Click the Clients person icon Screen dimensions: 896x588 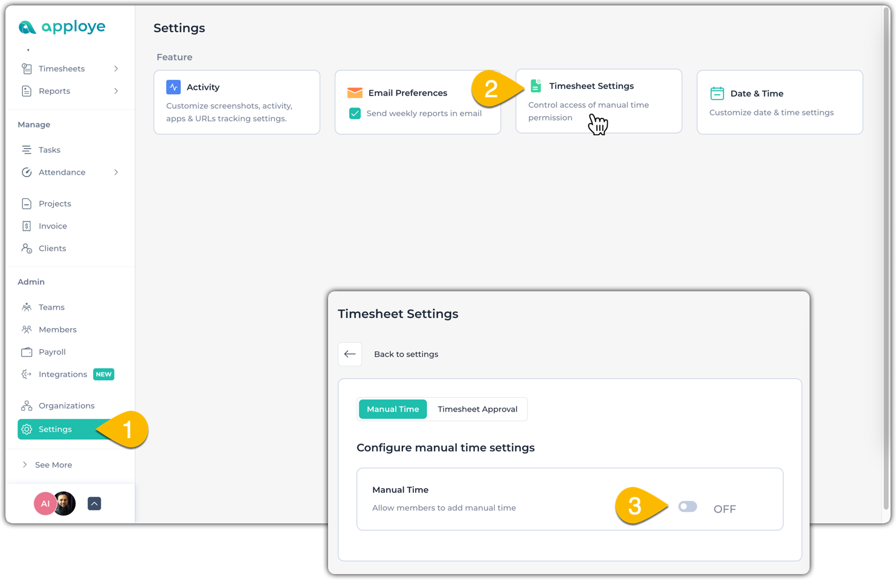tap(27, 248)
